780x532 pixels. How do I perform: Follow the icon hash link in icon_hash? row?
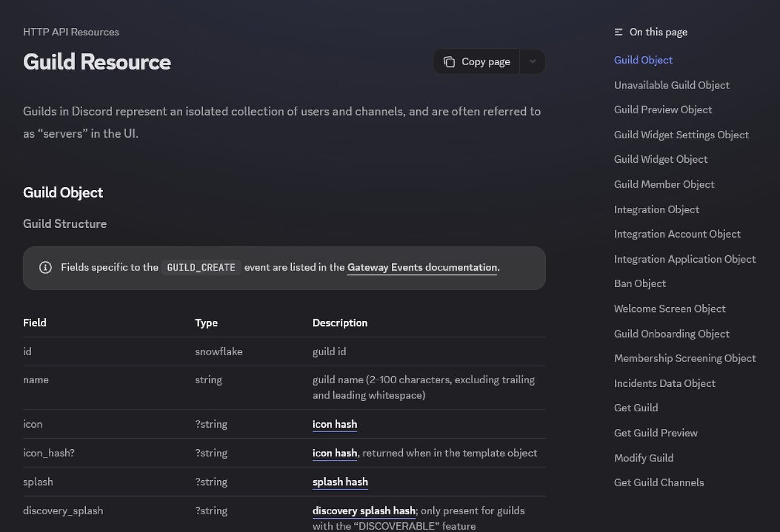335,453
